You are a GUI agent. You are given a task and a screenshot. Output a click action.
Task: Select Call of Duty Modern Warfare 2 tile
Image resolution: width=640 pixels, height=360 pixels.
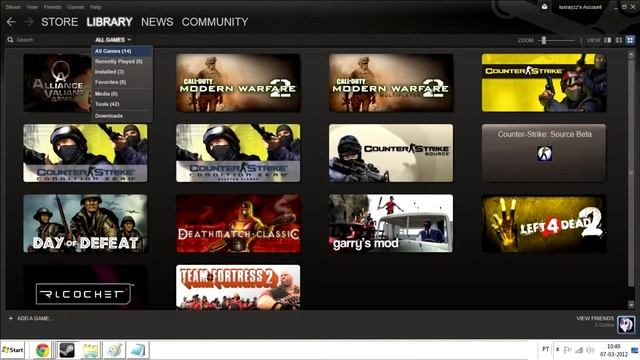(238, 83)
